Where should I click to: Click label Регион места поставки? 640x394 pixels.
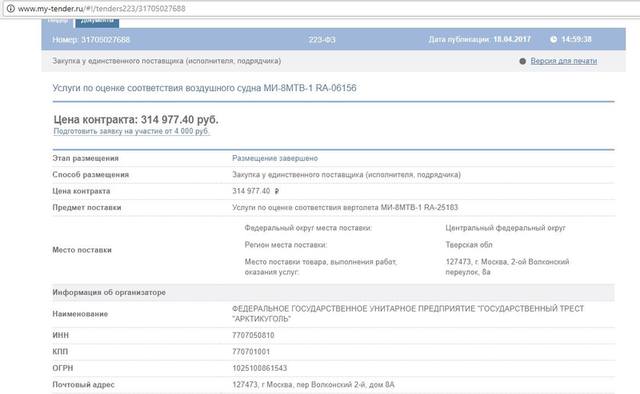tap(286, 245)
